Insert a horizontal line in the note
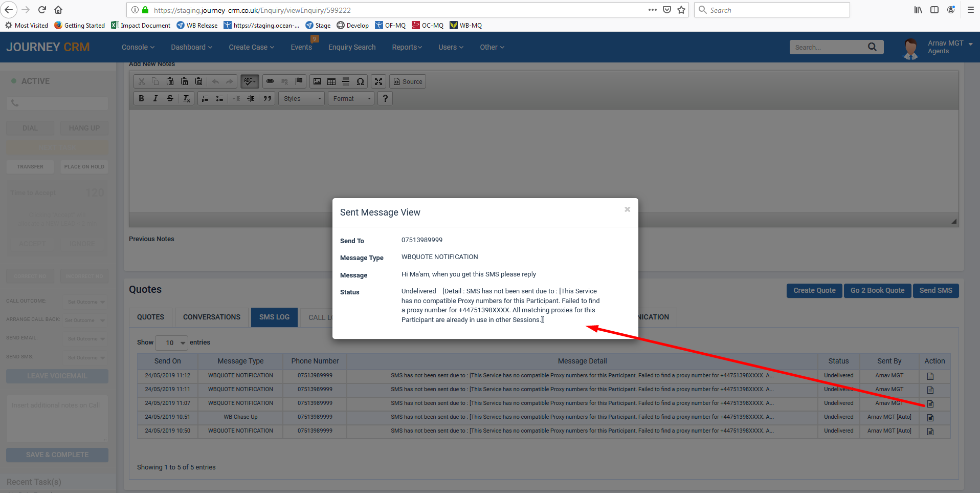Viewport: 980px width, 493px height. 346,81
